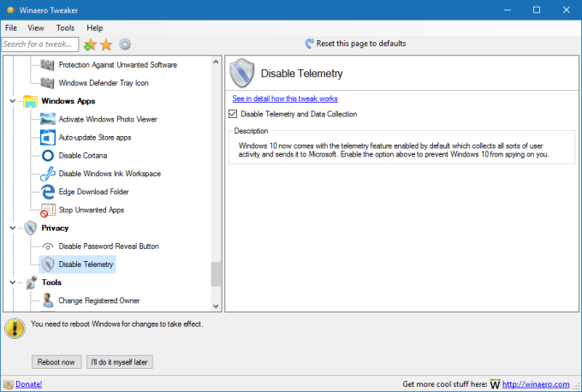
Task: Click the Stop Unwanted Apps icon
Action: point(48,210)
